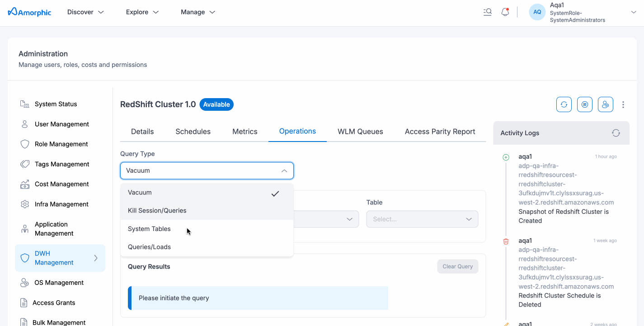Open the search list icon in header
The image size is (644, 326).
(x=487, y=12)
